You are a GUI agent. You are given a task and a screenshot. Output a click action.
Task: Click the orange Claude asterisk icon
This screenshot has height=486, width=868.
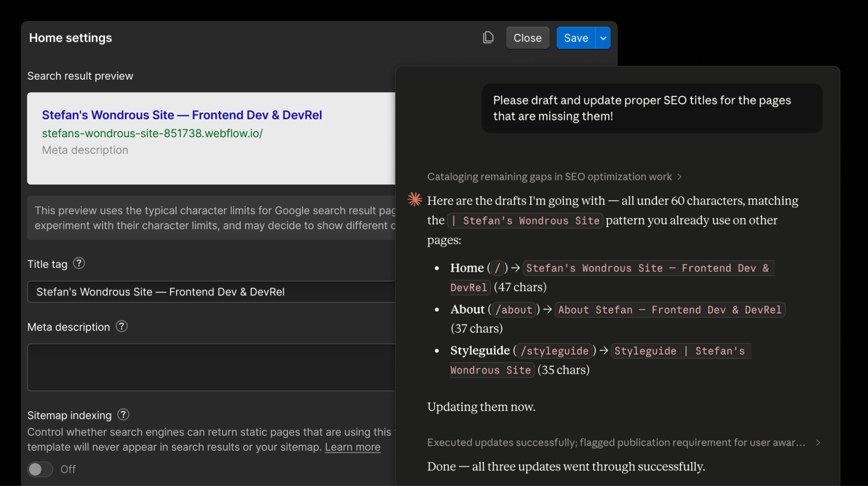(x=415, y=199)
